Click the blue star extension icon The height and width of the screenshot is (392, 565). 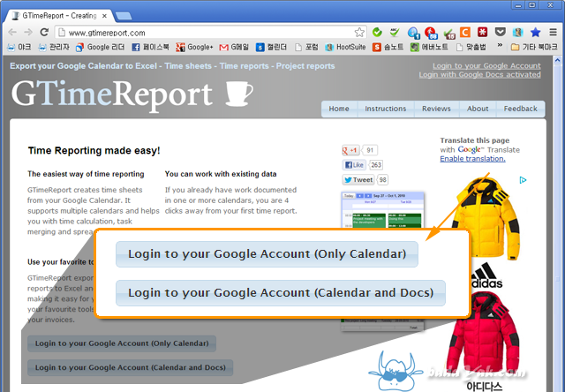coord(536,33)
